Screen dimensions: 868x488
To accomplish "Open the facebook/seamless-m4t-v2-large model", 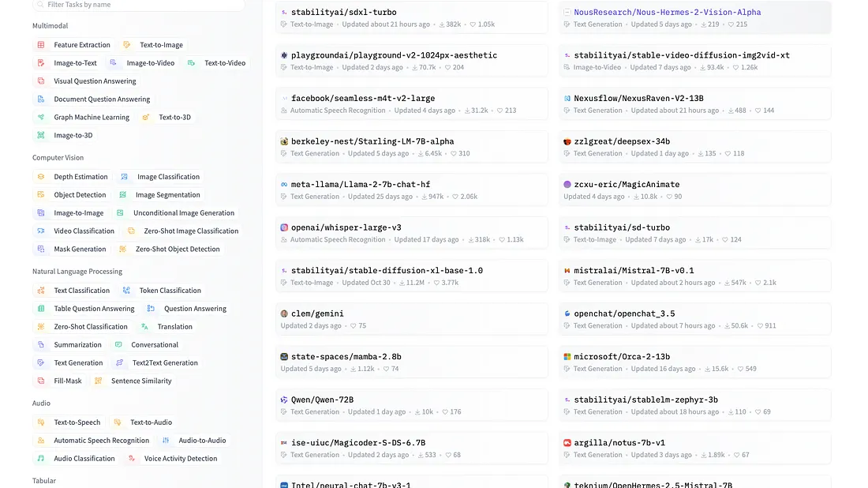I will tap(412, 103).
